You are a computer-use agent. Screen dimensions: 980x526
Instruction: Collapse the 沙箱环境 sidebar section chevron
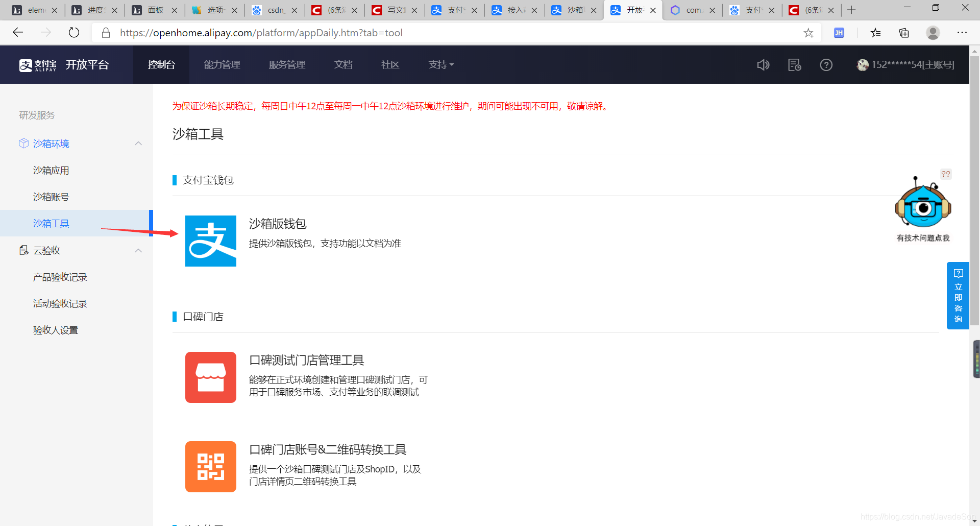tap(138, 144)
